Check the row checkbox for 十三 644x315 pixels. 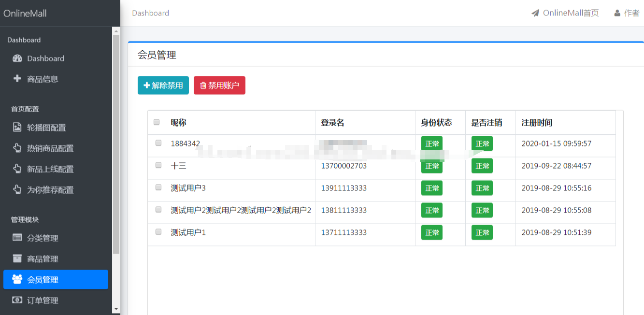pyautogui.click(x=158, y=165)
